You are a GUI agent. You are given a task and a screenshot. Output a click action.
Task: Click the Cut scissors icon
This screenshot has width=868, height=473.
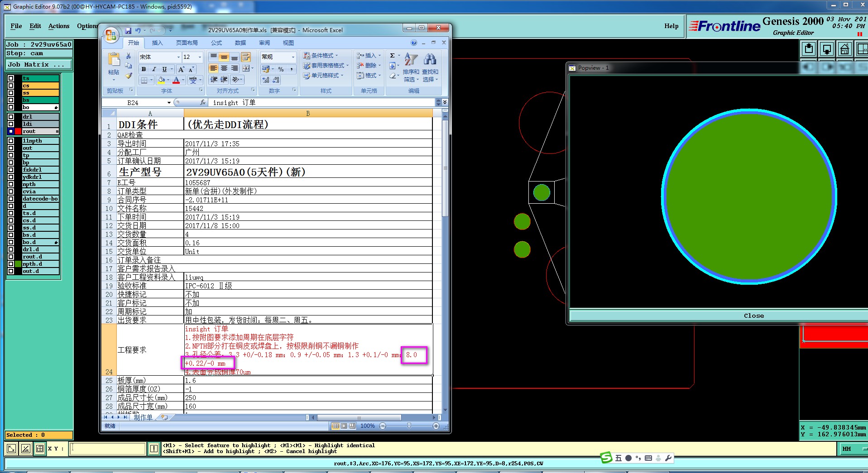pos(129,56)
